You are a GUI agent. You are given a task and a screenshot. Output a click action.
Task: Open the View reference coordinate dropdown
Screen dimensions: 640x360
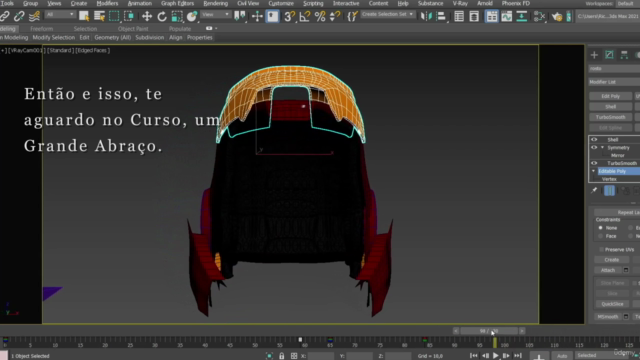[216, 15]
